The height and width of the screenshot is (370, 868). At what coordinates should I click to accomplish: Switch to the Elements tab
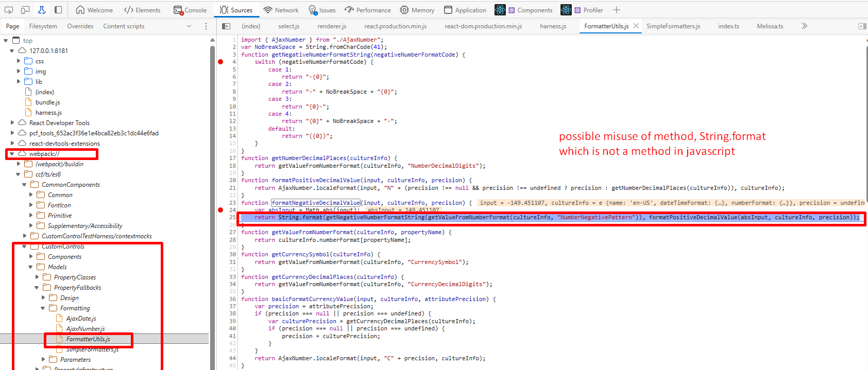(142, 10)
